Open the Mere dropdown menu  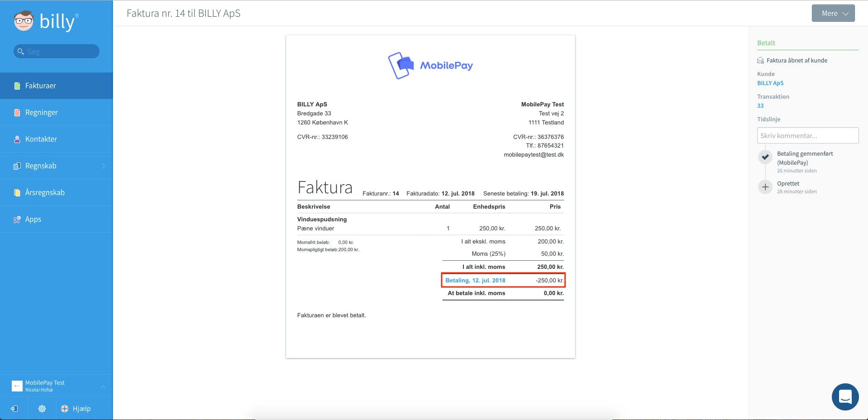pos(833,13)
